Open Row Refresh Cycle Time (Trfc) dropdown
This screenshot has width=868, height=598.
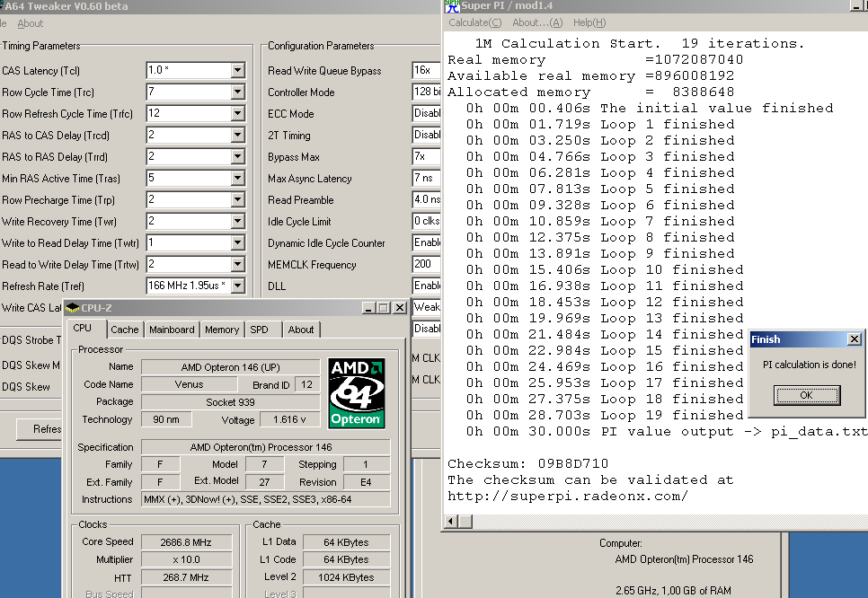click(x=237, y=113)
